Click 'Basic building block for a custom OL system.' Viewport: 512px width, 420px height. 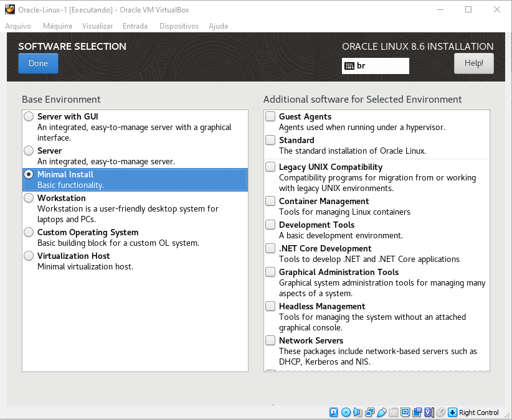click(x=118, y=243)
